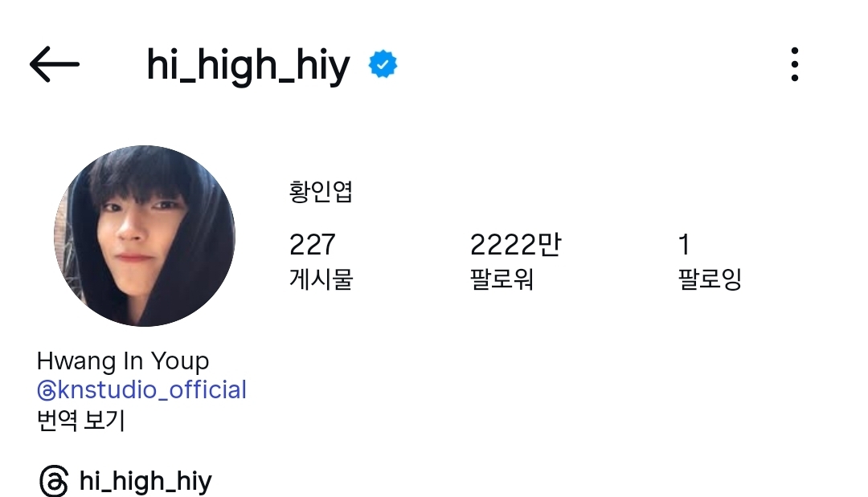Screen dimensions: 868x497
Task: Click 번역 보기 to translate bio
Action: coord(81,420)
